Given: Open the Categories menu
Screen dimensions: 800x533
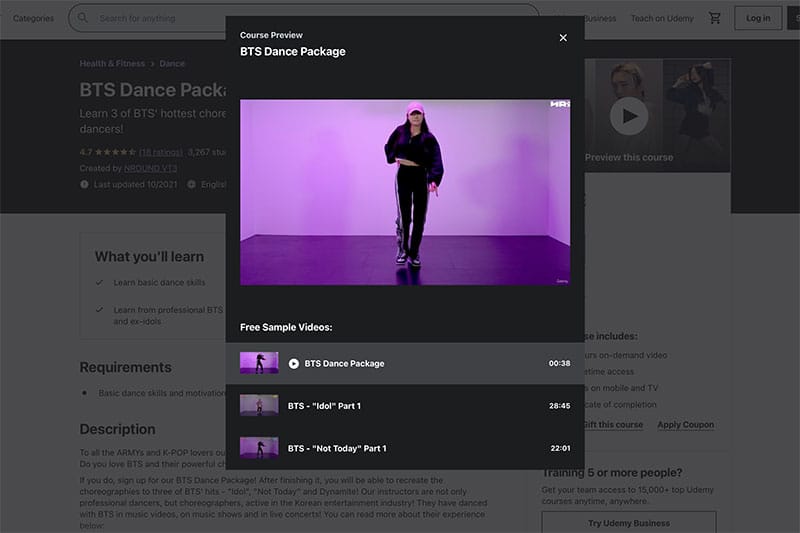Looking at the screenshot, I should coord(33,18).
